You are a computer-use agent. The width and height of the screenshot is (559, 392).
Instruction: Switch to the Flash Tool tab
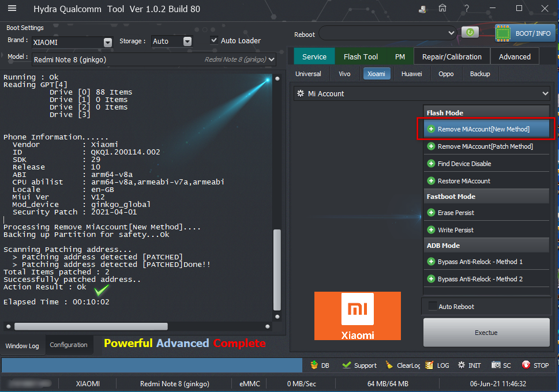coord(361,56)
